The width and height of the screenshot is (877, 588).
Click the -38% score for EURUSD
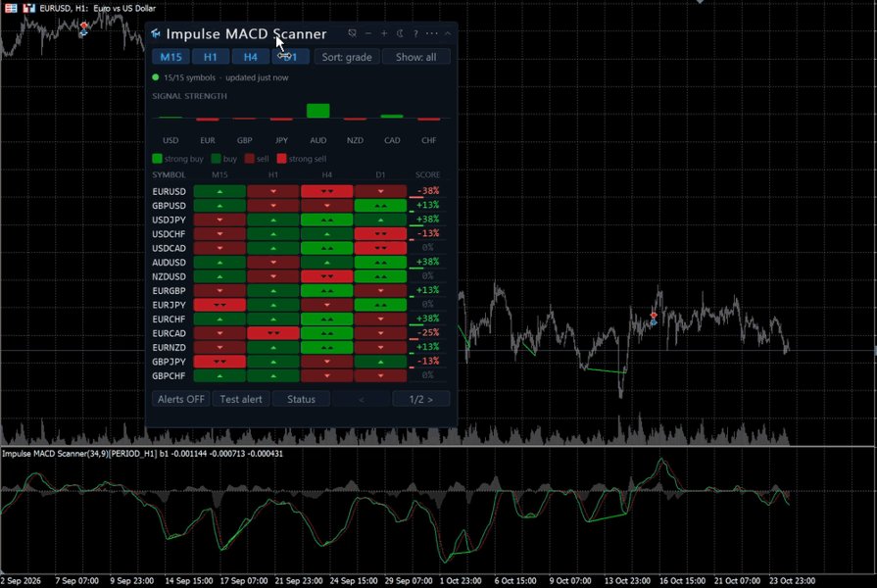click(x=428, y=191)
